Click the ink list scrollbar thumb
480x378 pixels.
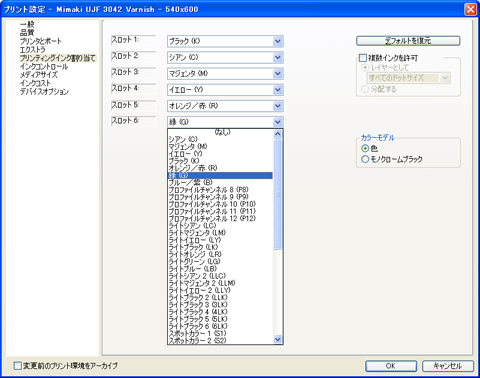(278, 194)
